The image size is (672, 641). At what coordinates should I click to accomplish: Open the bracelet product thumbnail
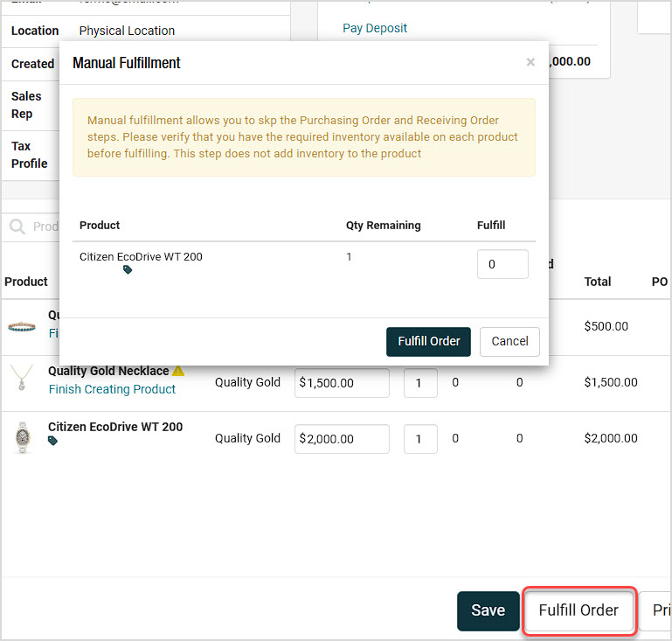22,327
